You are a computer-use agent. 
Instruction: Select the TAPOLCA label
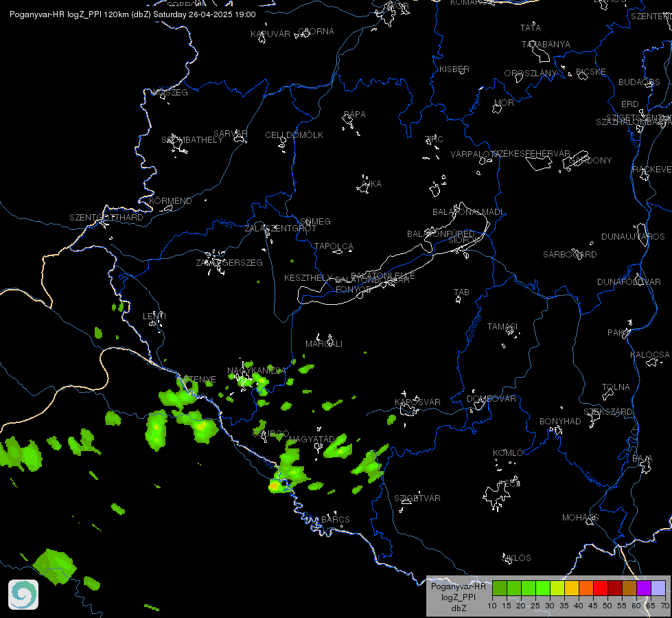point(334,247)
